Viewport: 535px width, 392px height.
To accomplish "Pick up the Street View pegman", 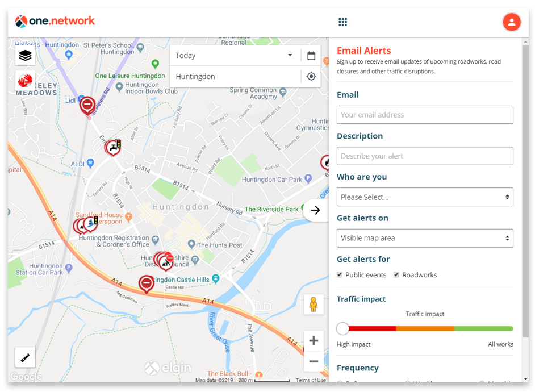I will click(x=314, y=305).
